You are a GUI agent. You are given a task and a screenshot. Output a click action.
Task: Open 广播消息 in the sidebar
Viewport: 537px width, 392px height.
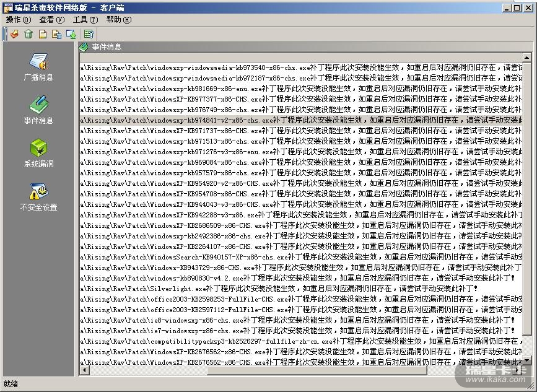click(38, 67)
